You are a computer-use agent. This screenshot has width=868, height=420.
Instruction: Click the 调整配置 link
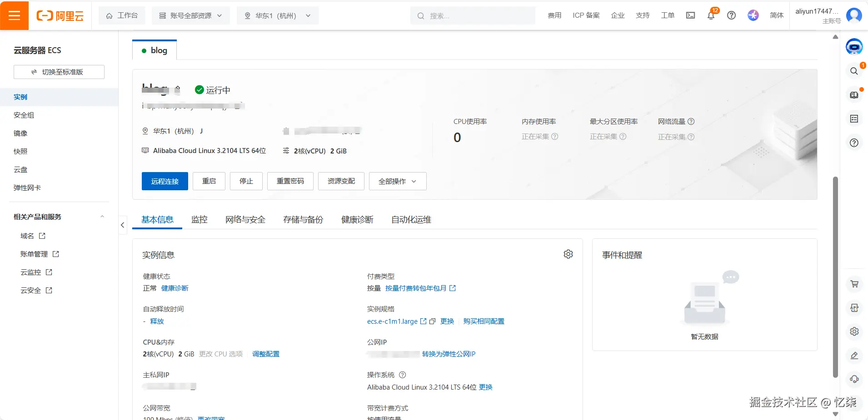coord(266,354)
